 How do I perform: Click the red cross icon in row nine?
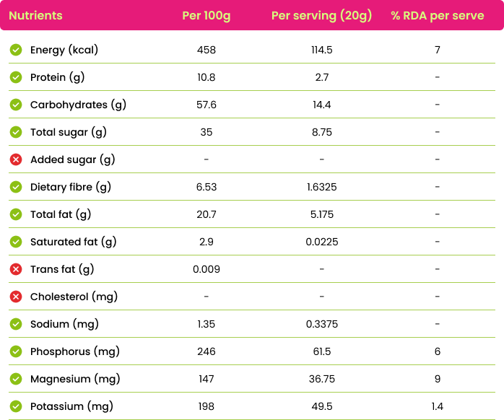16,269
